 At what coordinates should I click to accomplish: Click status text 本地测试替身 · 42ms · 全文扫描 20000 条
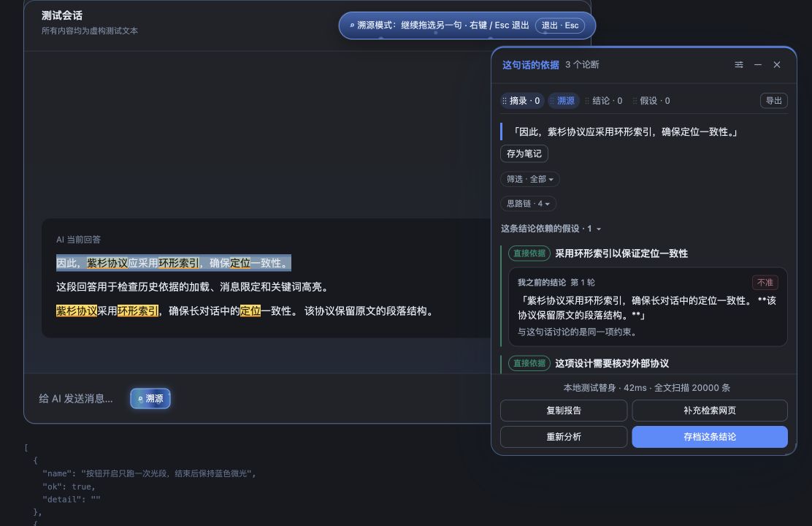(647, 388)
